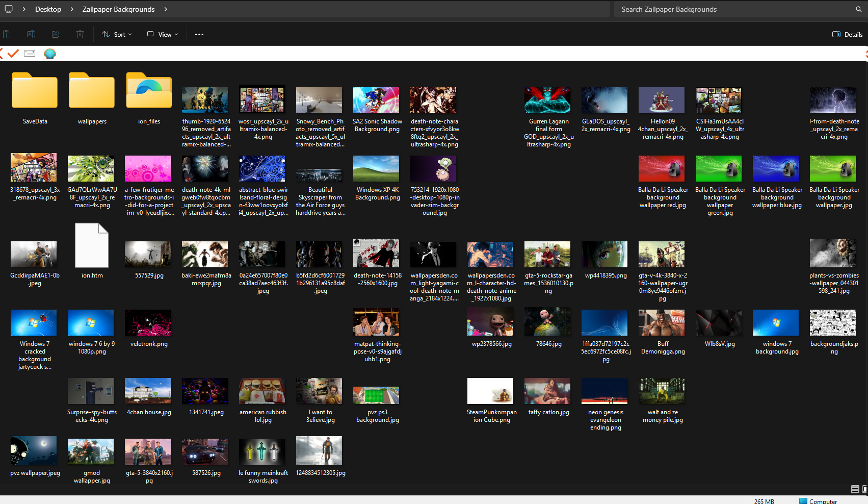Open the Sort dropdown menu
The image size is (868, 504).
[117, 34]
